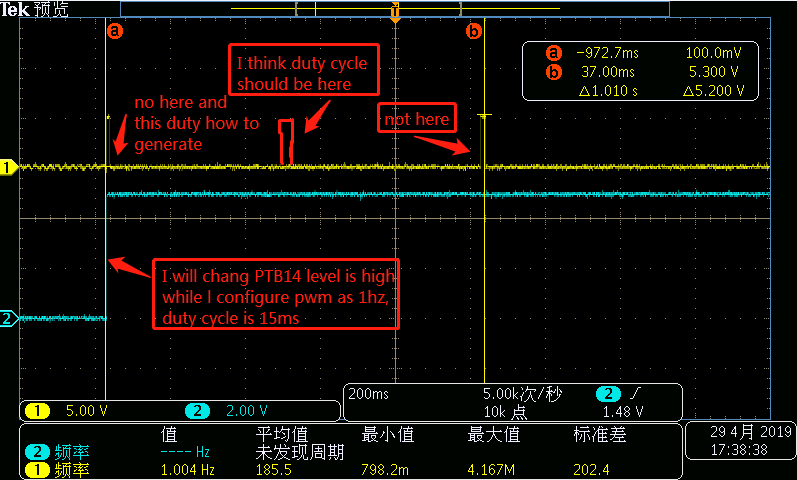
Task: Click the time readout 17:38:38
Action: 739,449
